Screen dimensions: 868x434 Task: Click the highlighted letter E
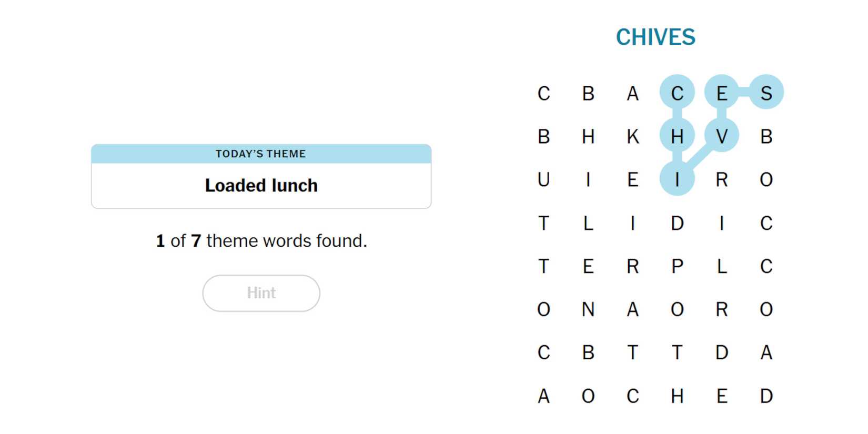click(721, 93)
